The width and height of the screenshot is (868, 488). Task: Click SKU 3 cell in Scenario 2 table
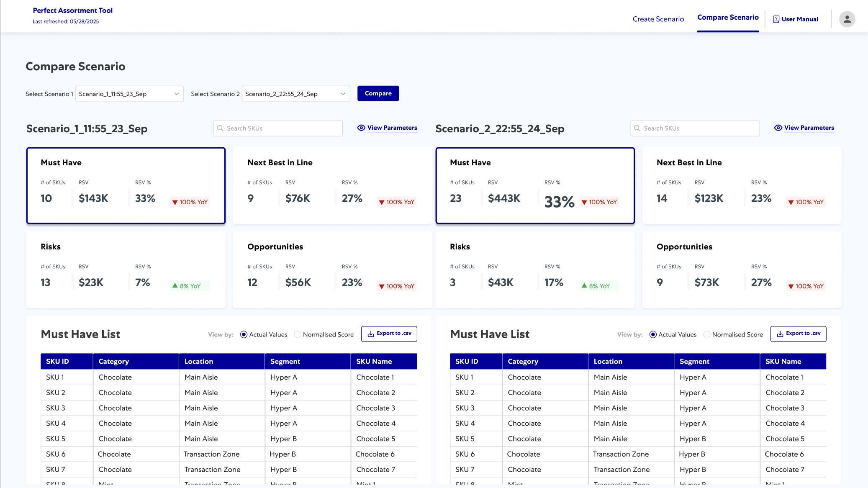476,408
